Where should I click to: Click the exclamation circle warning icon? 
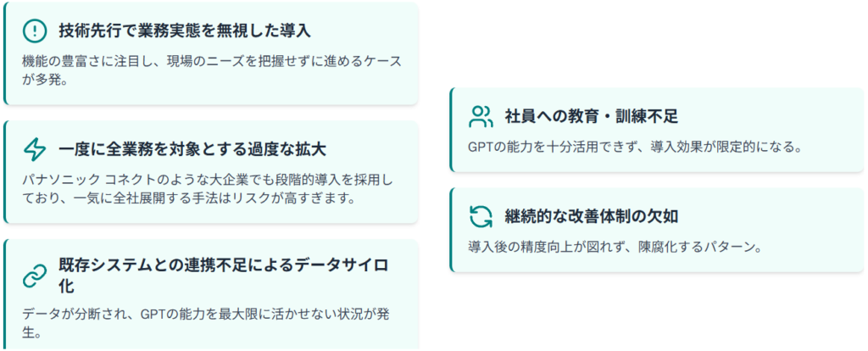coord(34,31)
